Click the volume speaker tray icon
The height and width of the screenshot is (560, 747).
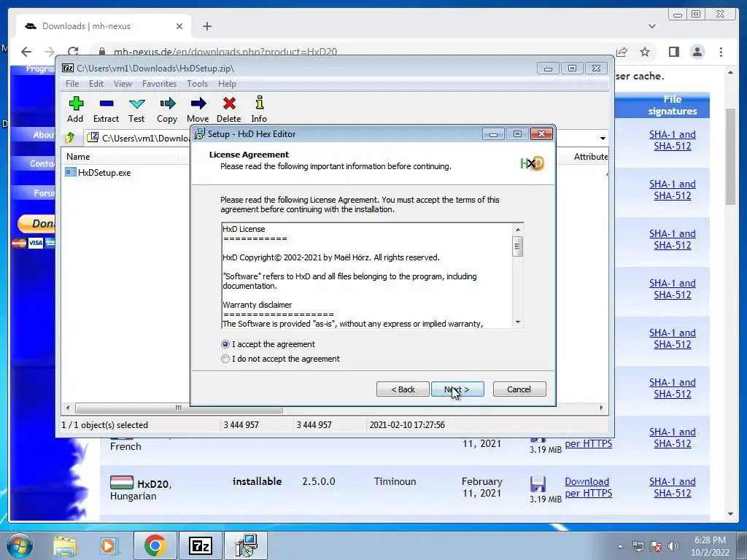[x=673, y=546]
